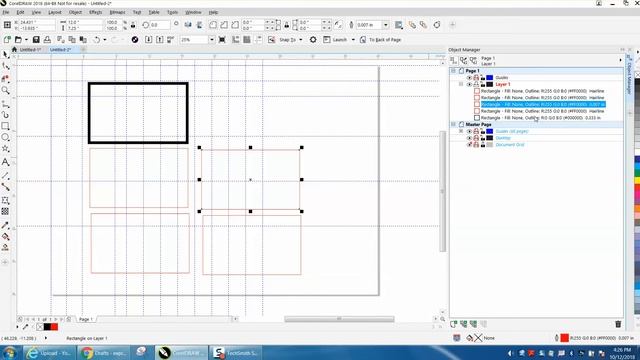The height and width of the screenshot is (360, 640).
Task: Select the Text tool
Action: (x=5, y=162)
